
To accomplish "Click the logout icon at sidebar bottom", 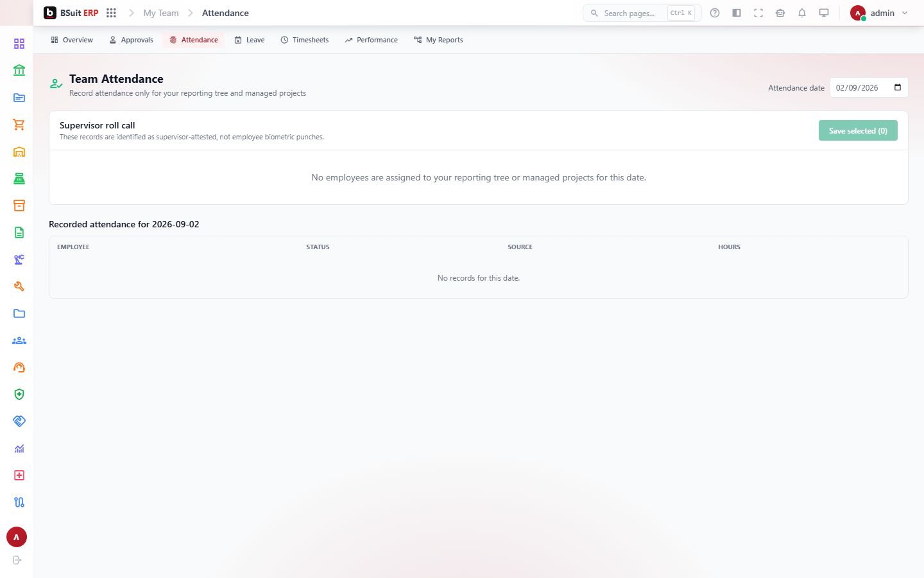I will point(17,560).
